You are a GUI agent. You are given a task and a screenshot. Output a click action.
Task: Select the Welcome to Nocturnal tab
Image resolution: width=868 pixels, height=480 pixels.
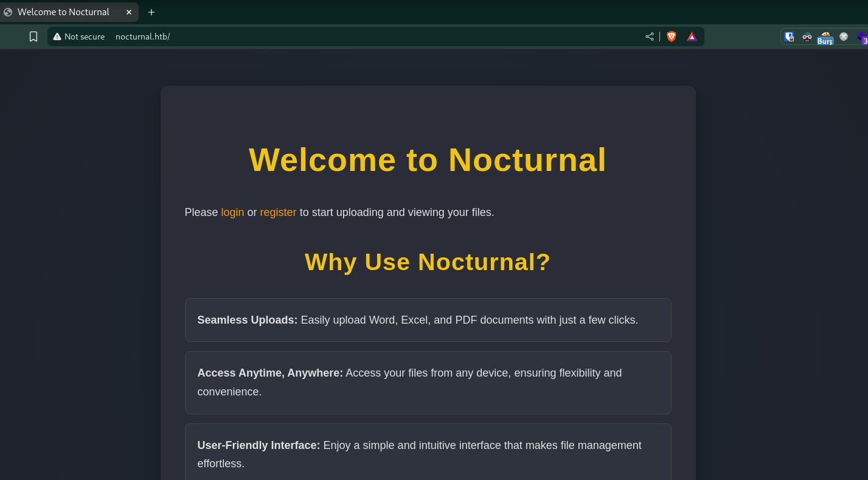pos(68,12)
